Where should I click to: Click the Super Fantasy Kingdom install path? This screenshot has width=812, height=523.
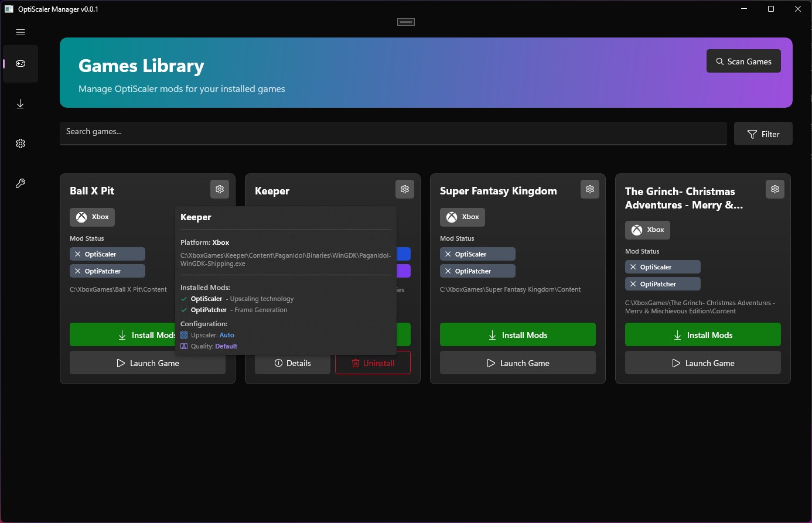(510, 289)
